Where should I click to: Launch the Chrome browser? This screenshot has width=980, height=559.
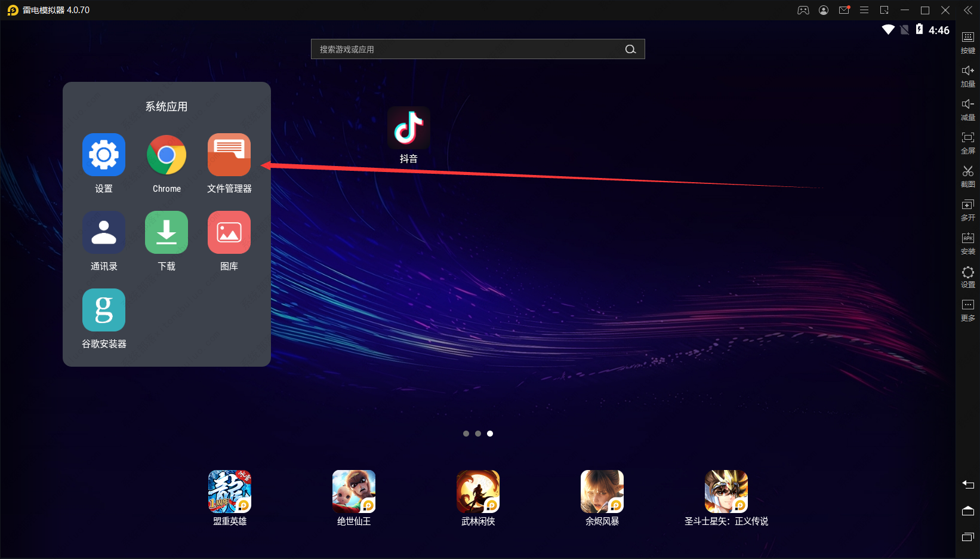click(167, 155)
